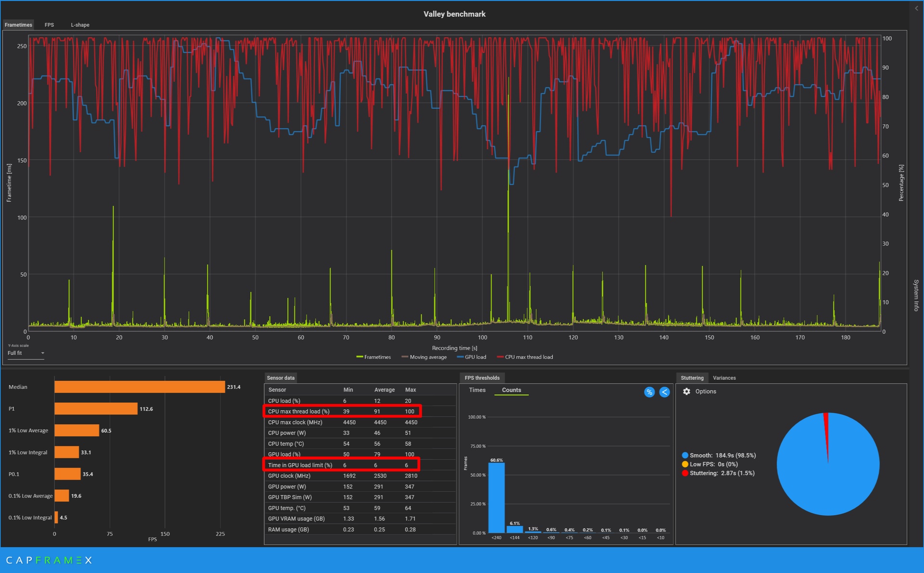The height and width of the screenshot is (573, 924).
Task: Toggle the GPU load legend entry
Action: (x=472, y=357)
